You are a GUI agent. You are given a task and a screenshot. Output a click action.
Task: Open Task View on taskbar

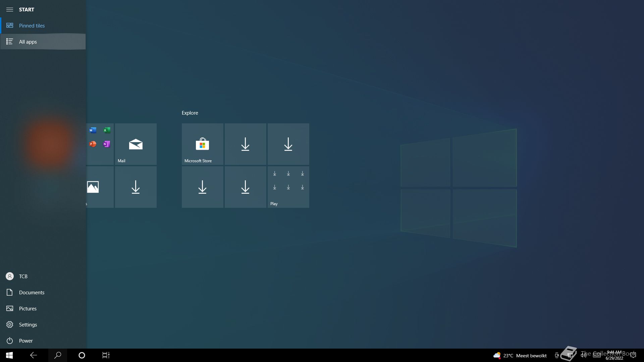click(106, 355)
